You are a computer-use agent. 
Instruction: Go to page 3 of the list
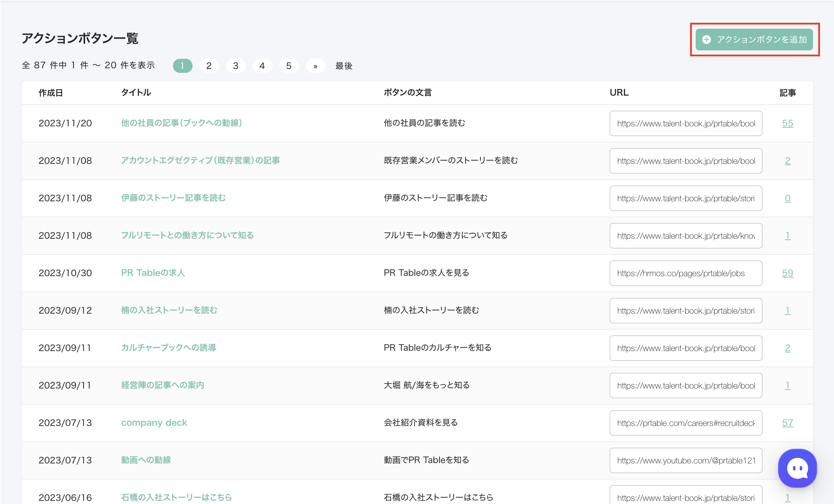coord(236,66)
